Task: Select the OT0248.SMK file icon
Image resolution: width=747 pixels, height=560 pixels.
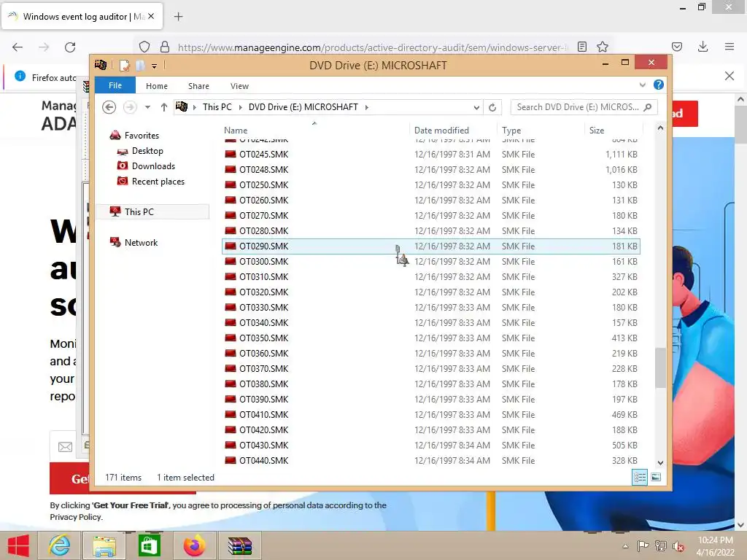Action: pyautogui.click(x=231, y=169)
